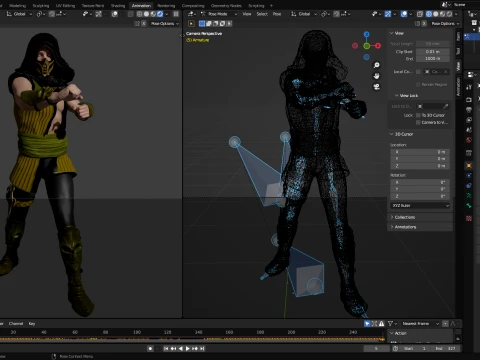Enable the Render Region checkbox
This screenshot has width=480, height=360.
418,85
